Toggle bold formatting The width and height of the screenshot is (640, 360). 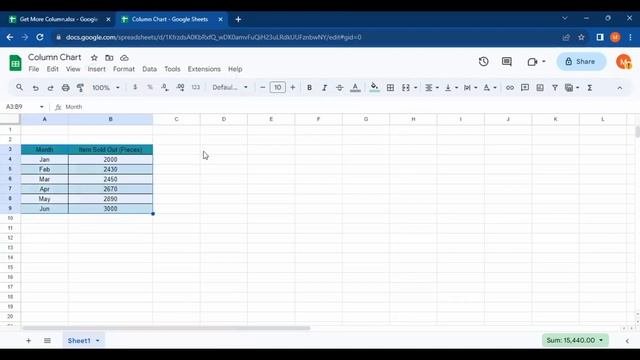pos(309,87)
